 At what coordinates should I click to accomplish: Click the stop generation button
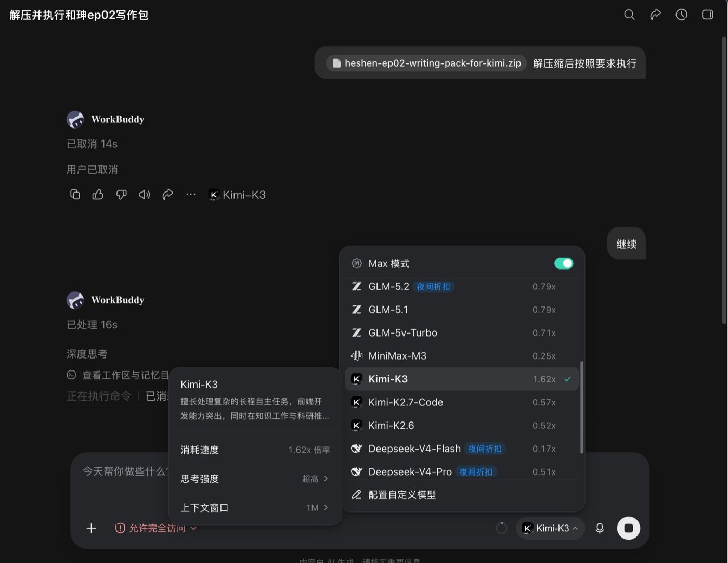click(x=628, y=528)
